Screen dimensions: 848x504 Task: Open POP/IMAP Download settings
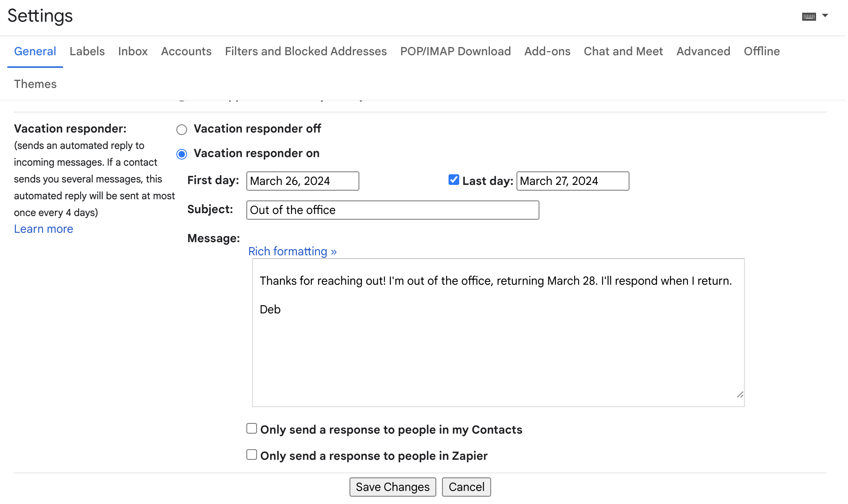click(455, 51)
